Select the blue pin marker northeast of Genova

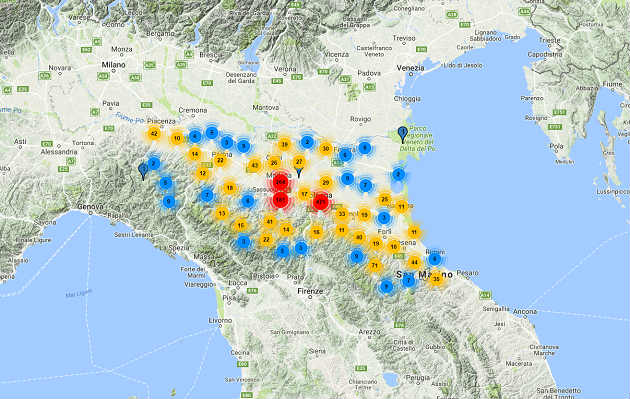143,172
